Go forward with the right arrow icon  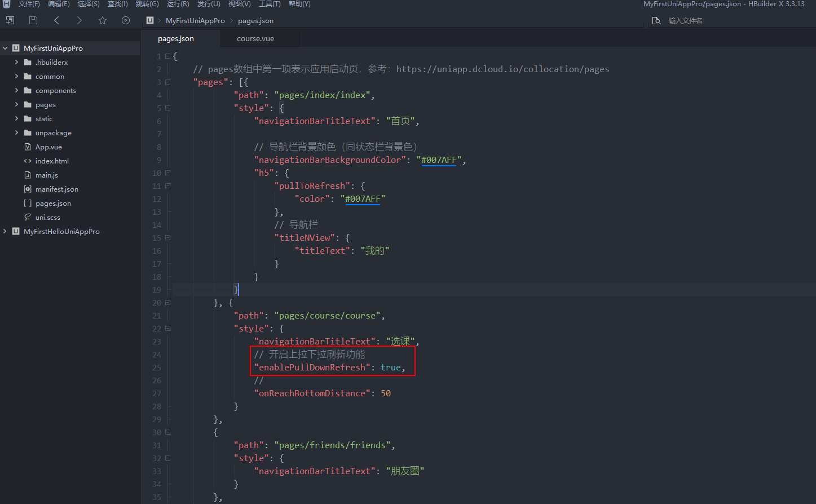point(80,20)
